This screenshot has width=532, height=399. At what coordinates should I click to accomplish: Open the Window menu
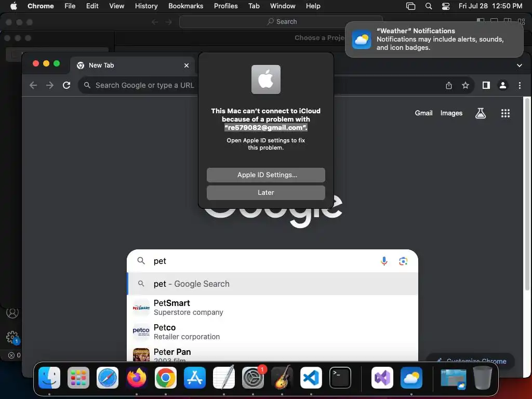(x=283, y=6)
